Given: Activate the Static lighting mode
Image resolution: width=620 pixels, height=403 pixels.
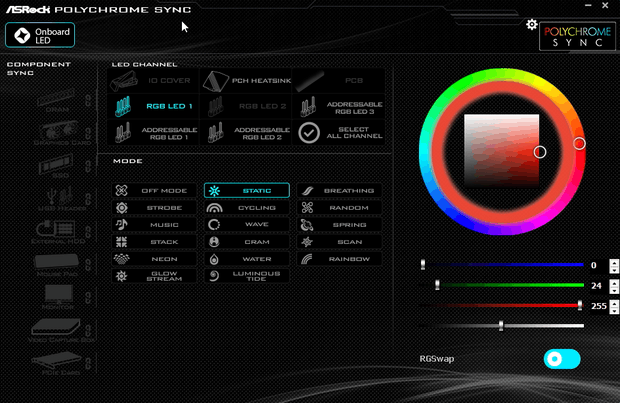Looking at the screenshot, I should click(247, 191).
